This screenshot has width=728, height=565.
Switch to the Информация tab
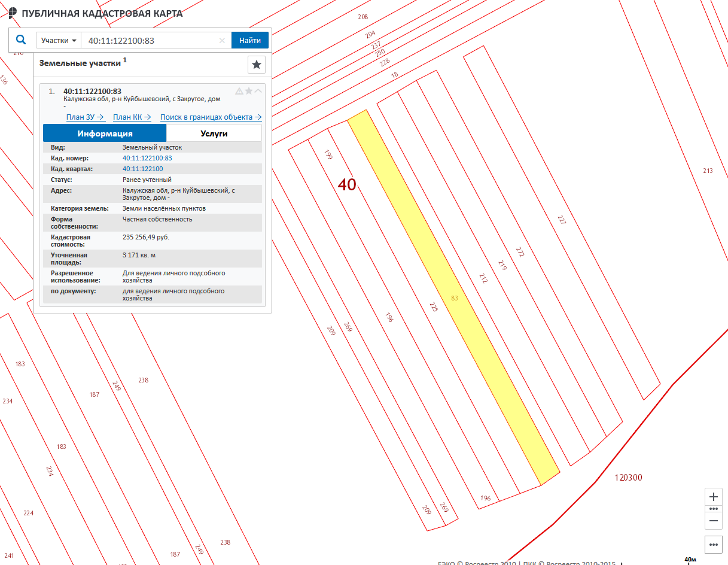coord(105,133)
